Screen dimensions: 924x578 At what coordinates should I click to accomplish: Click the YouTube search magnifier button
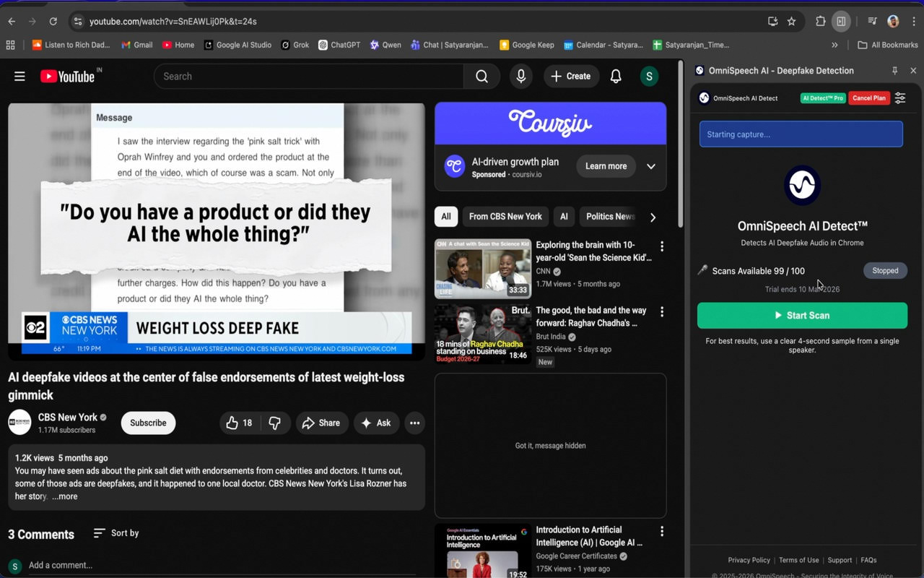[481, 76]
